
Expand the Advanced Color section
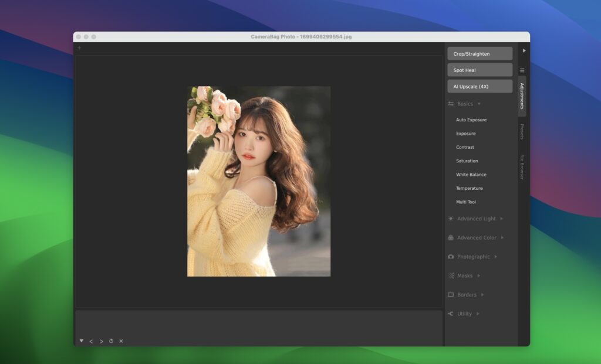[502, 238]
